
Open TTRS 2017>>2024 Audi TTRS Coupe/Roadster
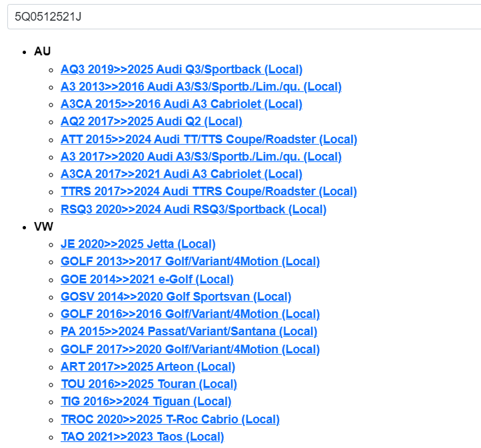click(x=209, y=191)
